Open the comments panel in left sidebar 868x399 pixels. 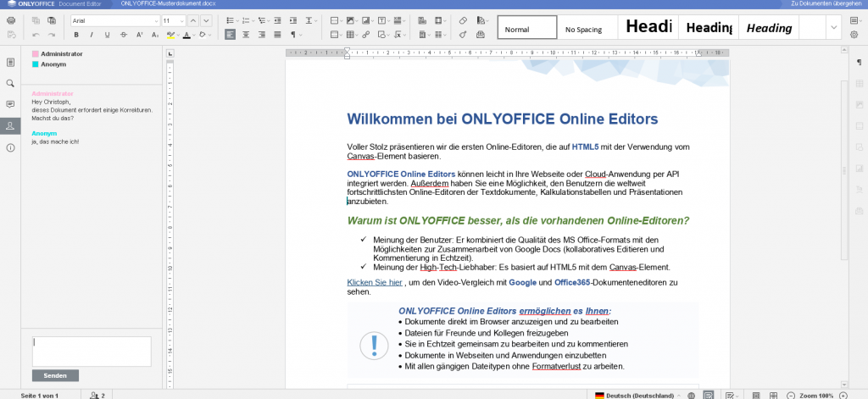10,104
